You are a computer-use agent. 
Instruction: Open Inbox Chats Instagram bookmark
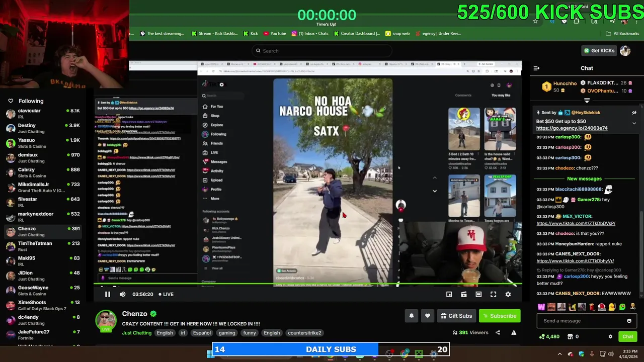coord(310,34)
